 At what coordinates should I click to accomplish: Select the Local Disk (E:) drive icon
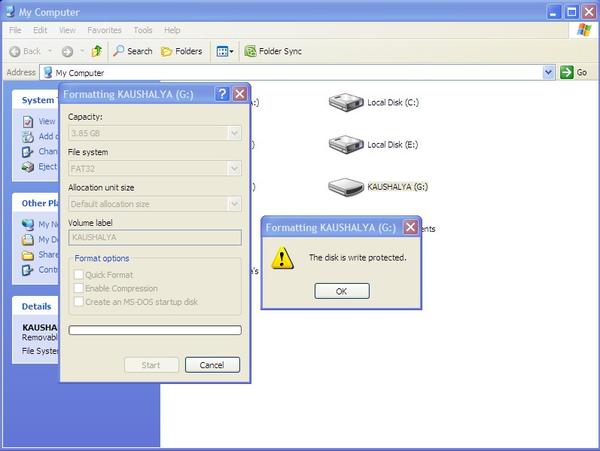click(346, 145)
